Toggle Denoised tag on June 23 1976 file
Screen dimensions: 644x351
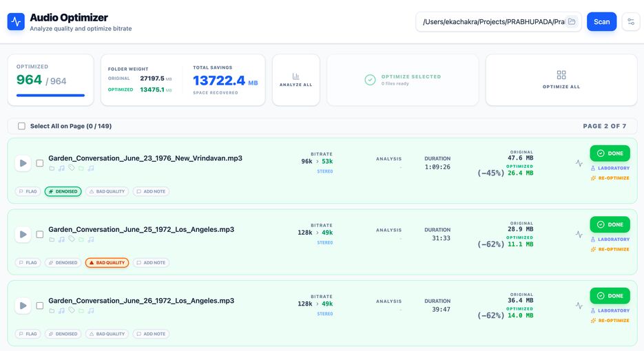pos(63,191)
